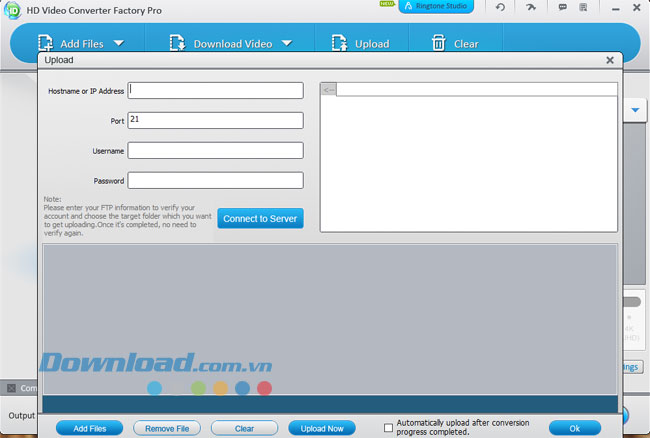
Task: Close the Upload dialog
Action: coord(610,60)
